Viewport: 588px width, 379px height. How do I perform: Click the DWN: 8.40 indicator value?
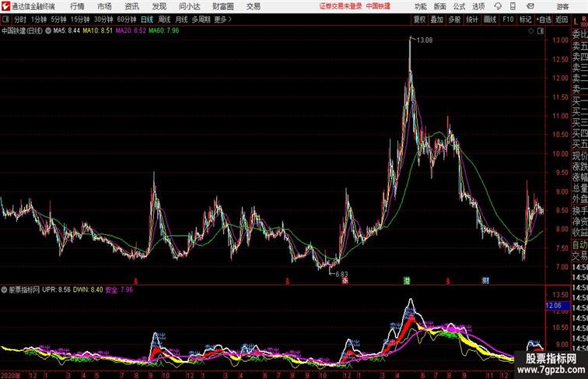(88, 290)
